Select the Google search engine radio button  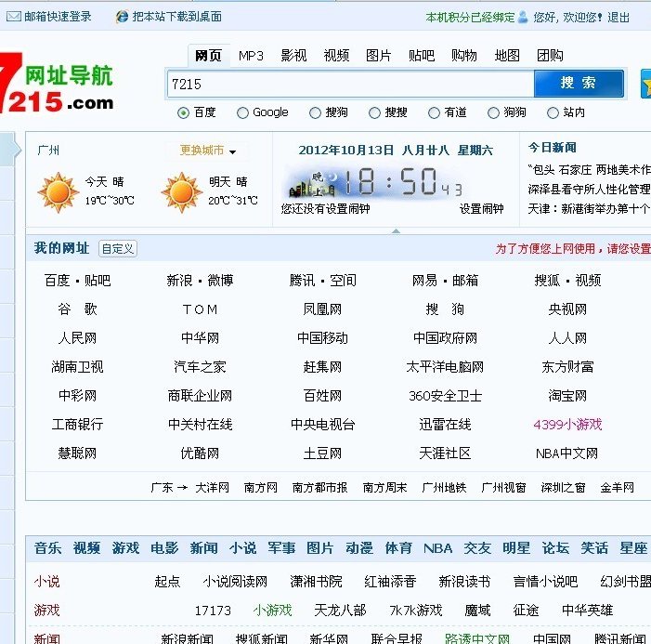tap(242, 112)
